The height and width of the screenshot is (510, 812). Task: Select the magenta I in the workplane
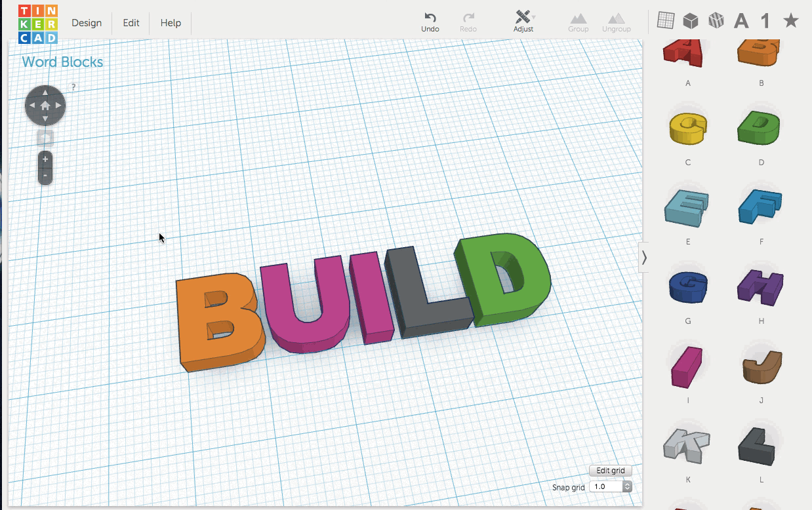point(373,298)
